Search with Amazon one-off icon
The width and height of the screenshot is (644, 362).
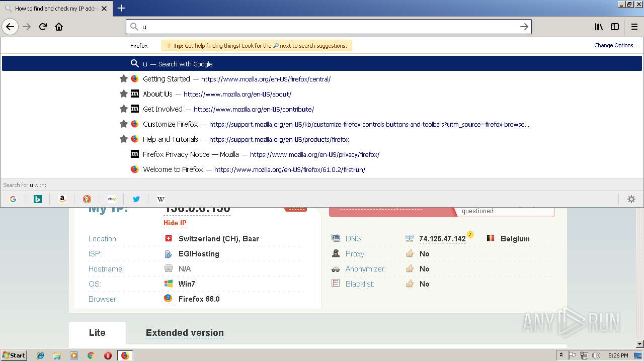pos(62,199)
